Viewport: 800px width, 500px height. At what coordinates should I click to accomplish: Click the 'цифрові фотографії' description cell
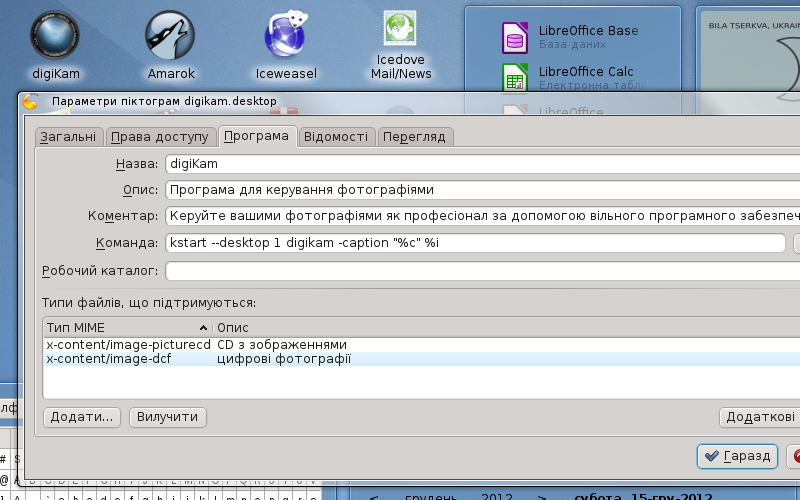click(284, 359)
